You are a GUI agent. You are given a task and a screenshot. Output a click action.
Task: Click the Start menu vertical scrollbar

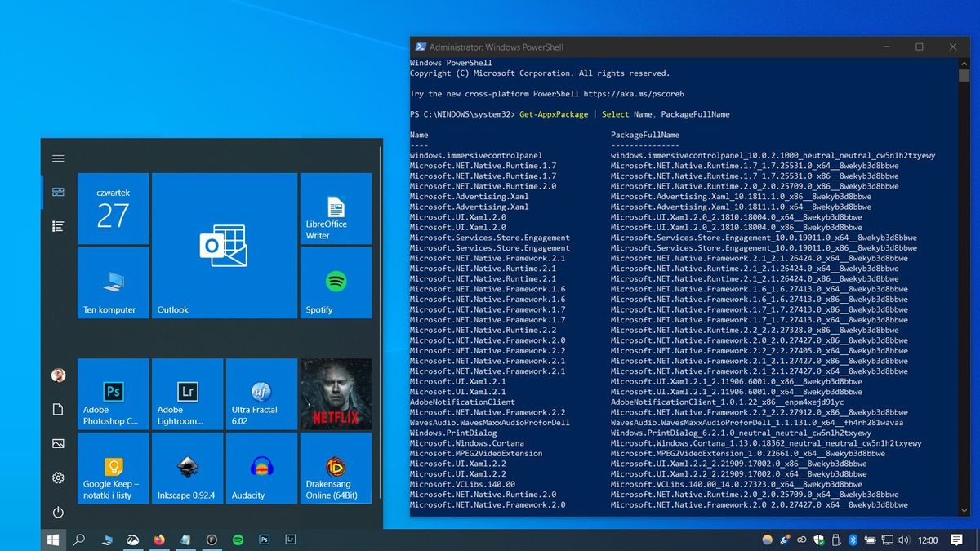pyautogui.click(x=381, y=322)
